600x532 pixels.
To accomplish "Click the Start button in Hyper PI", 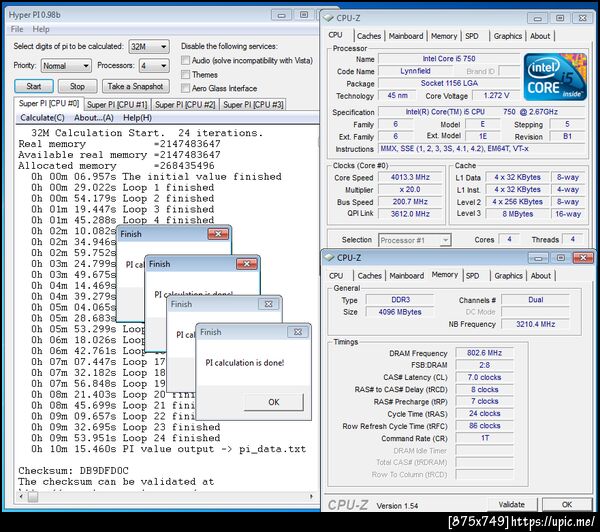I will tap(34, 86).
